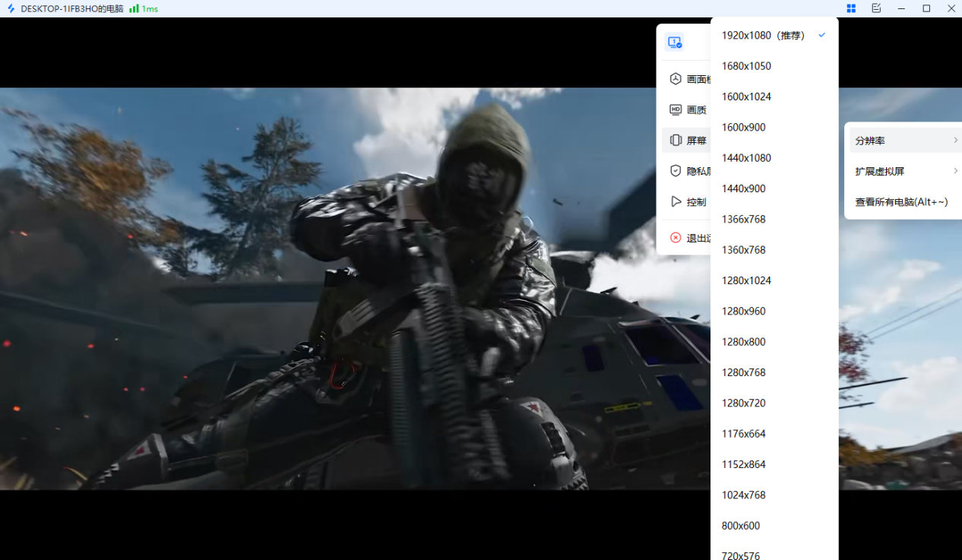Open the blue four-square grid icon
Screen dimensions: 962x560
(851, 8)
